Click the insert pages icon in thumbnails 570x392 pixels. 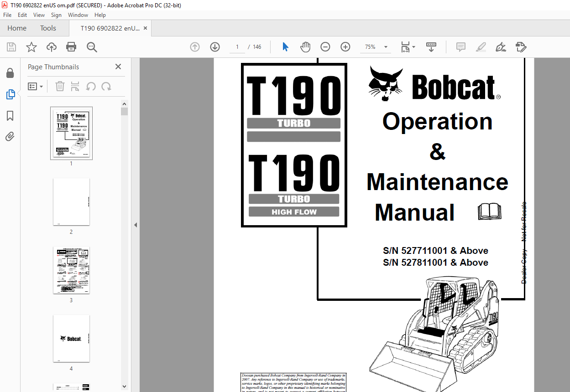[76, 86]
